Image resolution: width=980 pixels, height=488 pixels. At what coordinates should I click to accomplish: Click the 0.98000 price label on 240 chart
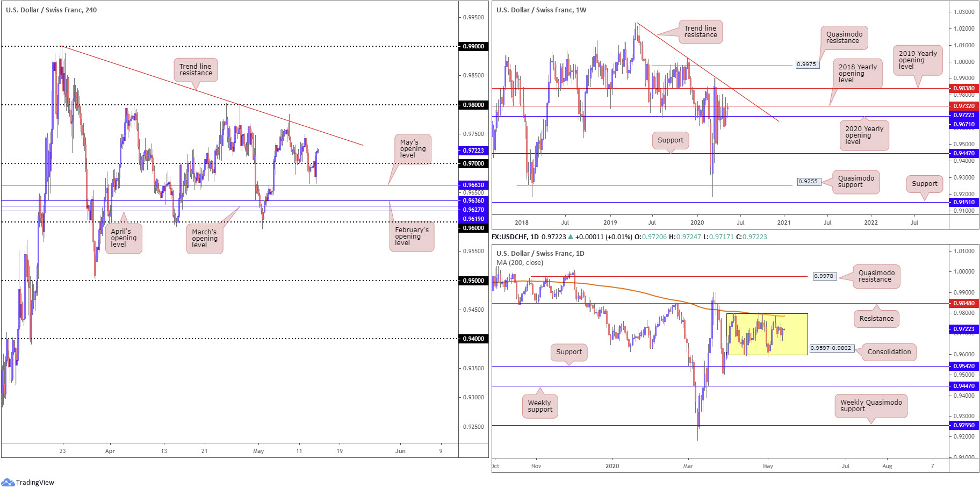coord(473,105)
